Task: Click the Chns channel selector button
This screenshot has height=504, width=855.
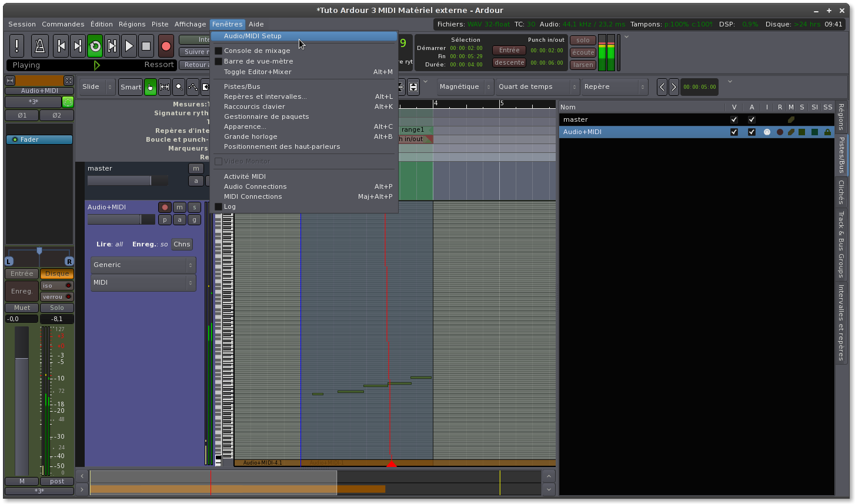Action: 182,244
